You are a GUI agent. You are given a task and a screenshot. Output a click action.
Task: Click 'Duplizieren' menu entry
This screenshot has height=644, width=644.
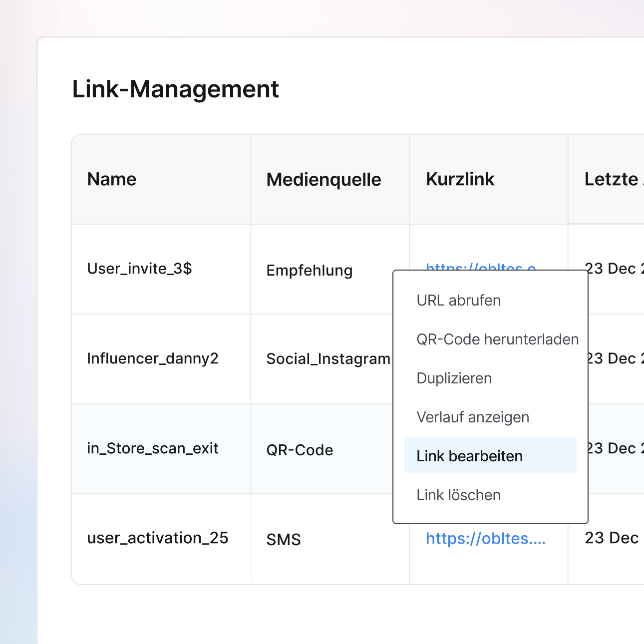(x=454, y=378)
